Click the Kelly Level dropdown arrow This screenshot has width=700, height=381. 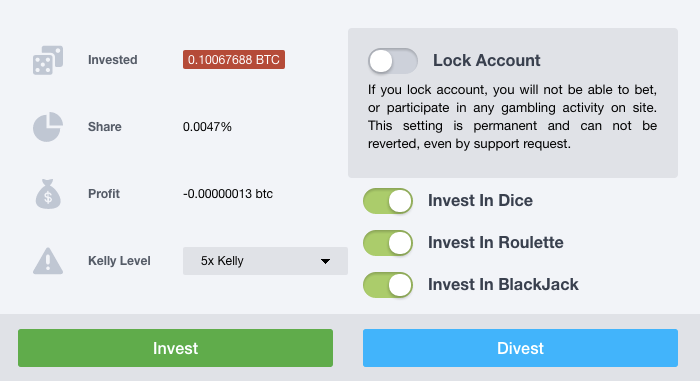(325, 261)
